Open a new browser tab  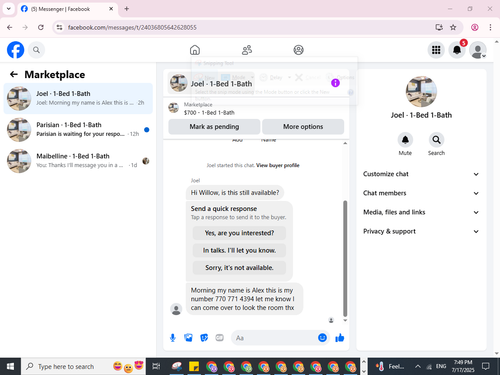(x=127, y=9)
